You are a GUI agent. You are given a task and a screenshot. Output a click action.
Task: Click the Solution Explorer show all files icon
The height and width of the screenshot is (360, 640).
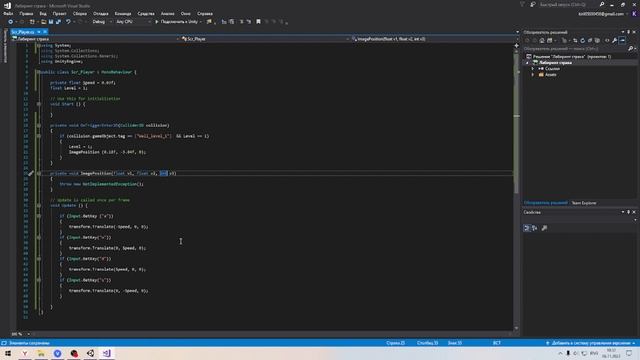point(597,40)
